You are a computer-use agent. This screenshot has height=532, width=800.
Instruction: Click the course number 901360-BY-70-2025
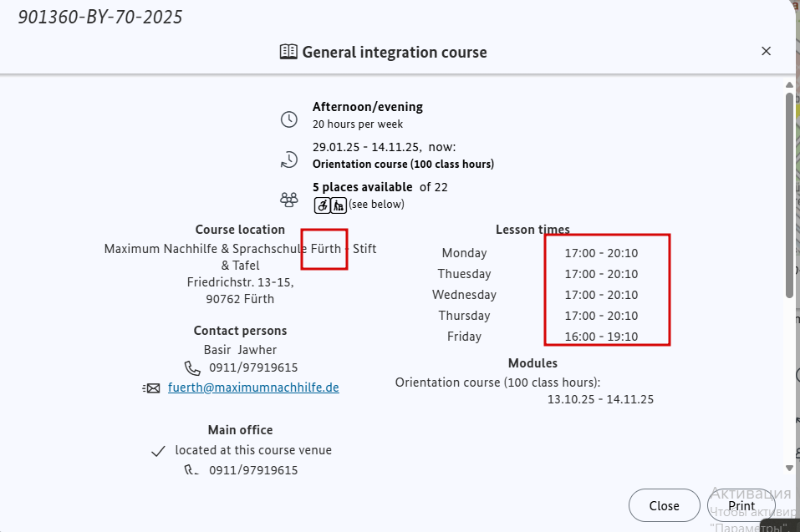coord(100,17)
